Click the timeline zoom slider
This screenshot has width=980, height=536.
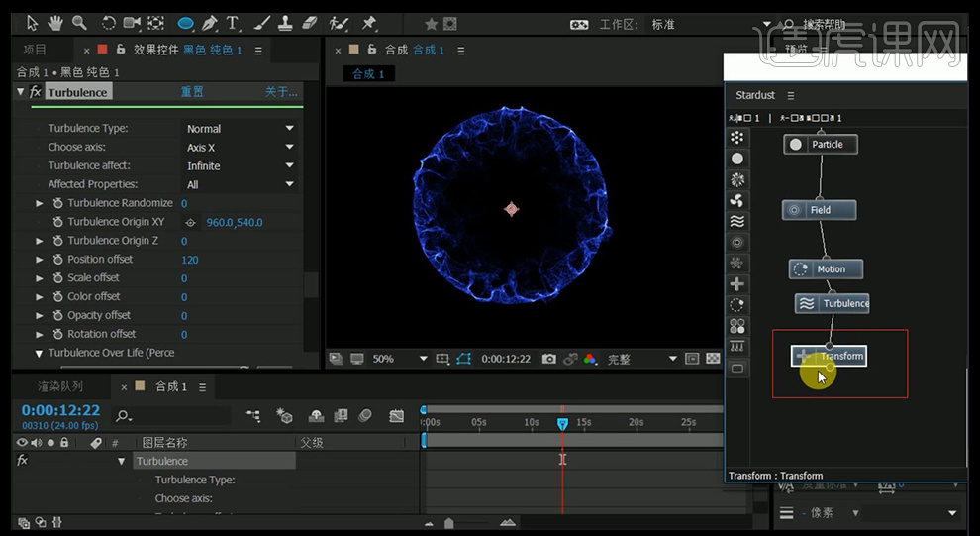pos(449,523)
